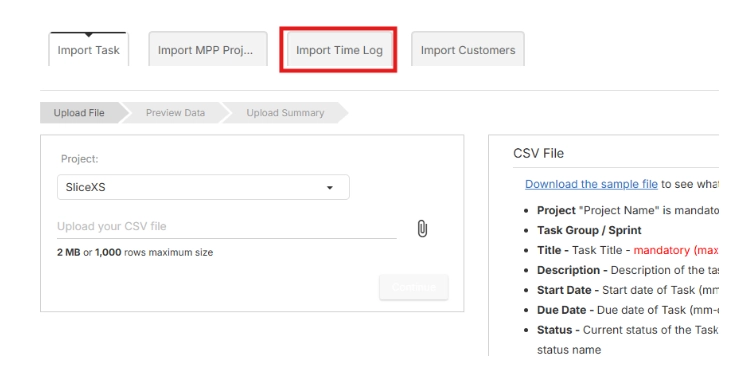This screenshot has height=377, width=751.
Task: Open the Import Task tab
Action: (x=89, y=49)
